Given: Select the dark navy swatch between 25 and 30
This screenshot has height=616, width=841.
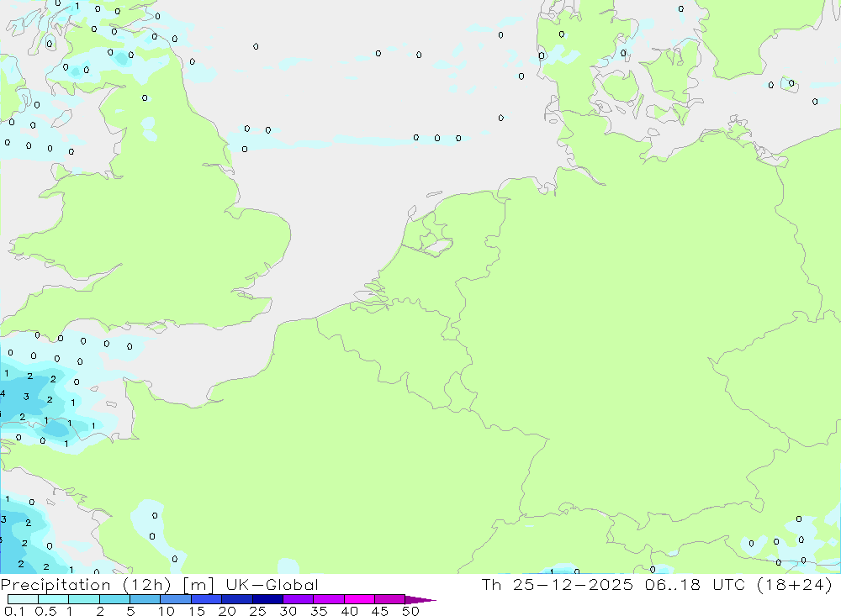Looking at the screenshot, I should click(267, 599).
